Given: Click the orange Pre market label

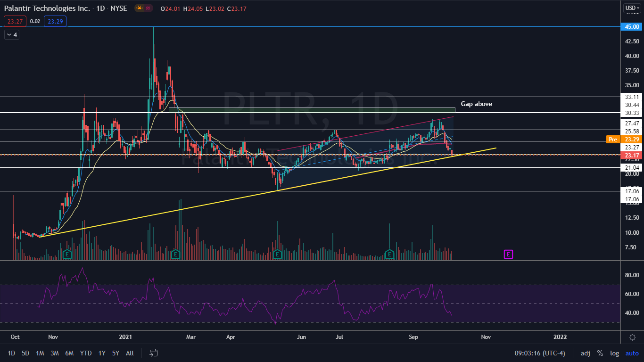Looking at the screenshot, I should coord(612,140).
